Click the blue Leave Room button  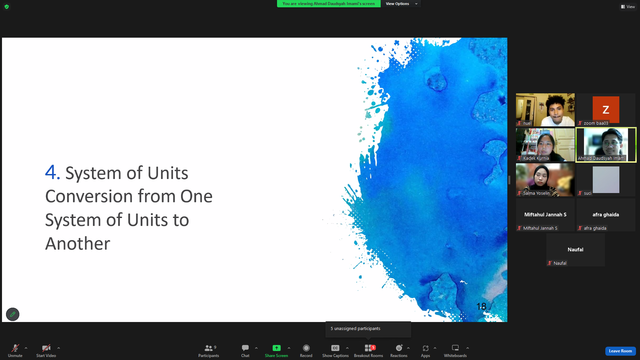point(620,351)
